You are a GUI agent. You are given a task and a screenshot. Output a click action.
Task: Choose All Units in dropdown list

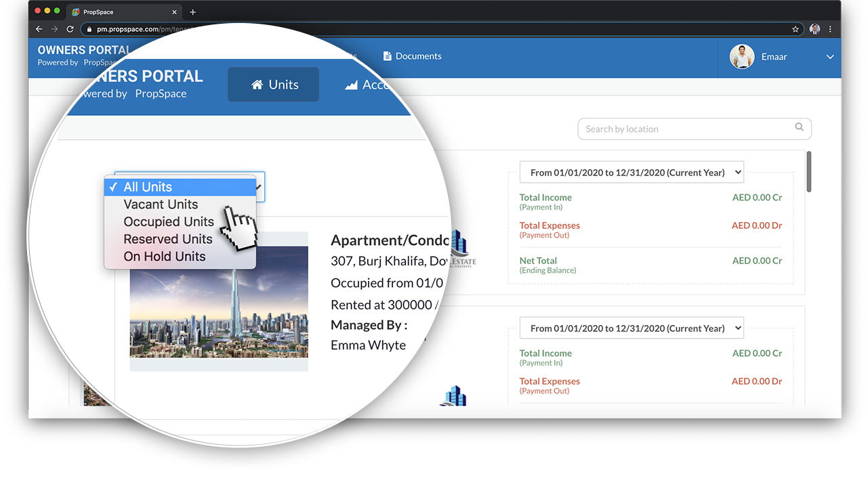point(180,187)
